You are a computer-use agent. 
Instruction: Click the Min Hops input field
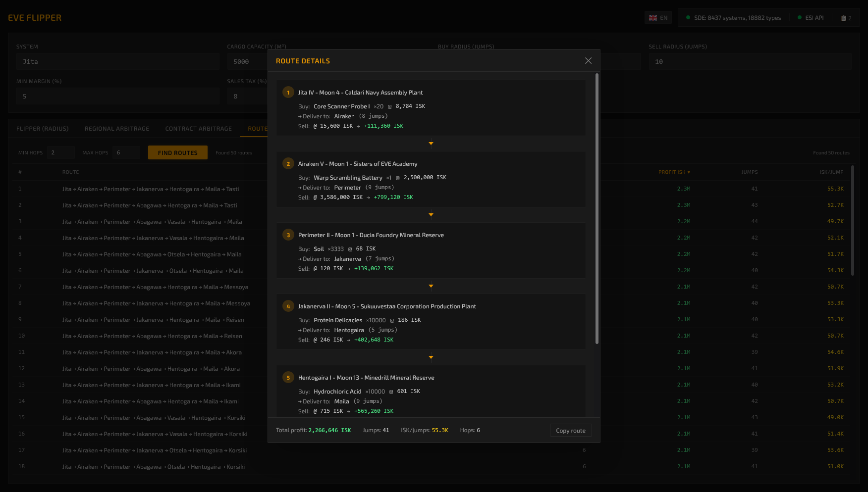[61, 152]
